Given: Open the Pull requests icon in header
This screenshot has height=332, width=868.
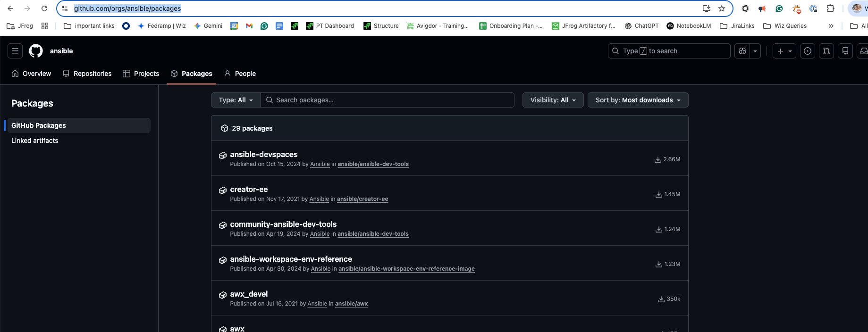Looking at the screenshot, I should pyautogui.click(x=826, y=51).
